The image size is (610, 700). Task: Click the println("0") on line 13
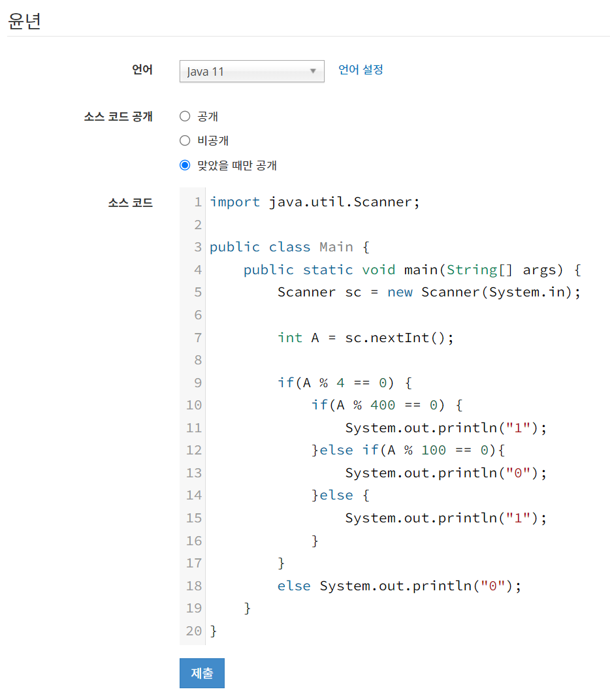pyautogui.click(x=445, y=473)
